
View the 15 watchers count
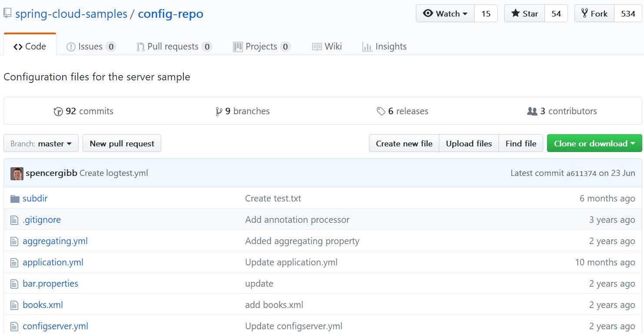point(486,13)
